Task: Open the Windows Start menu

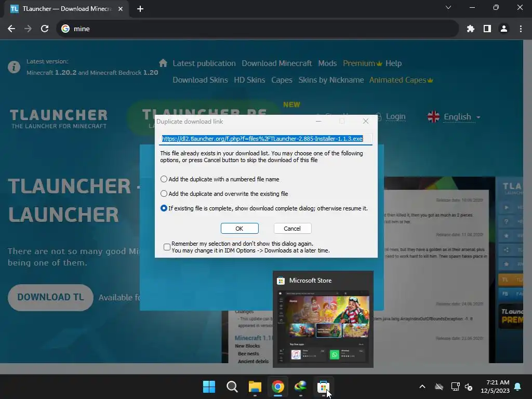Action: coord(209,387)
